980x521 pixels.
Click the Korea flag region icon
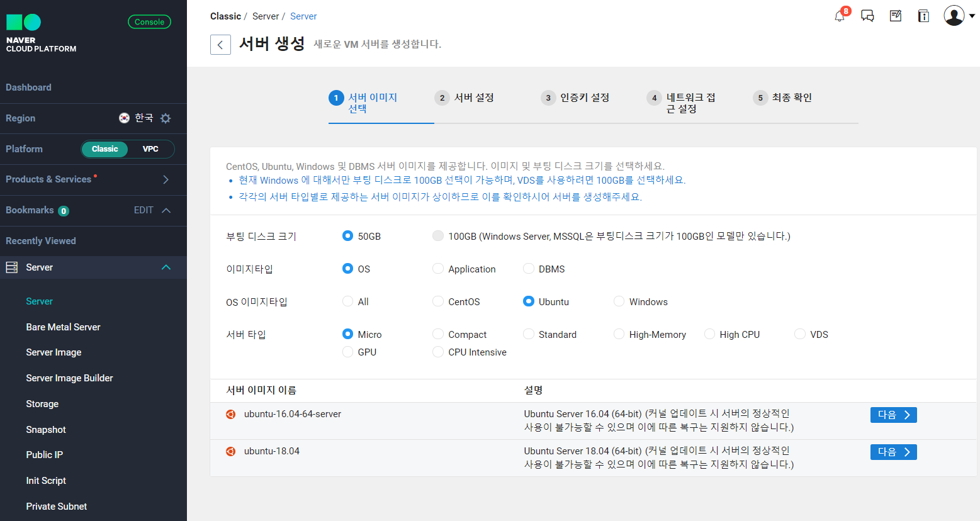coord(124,118)
